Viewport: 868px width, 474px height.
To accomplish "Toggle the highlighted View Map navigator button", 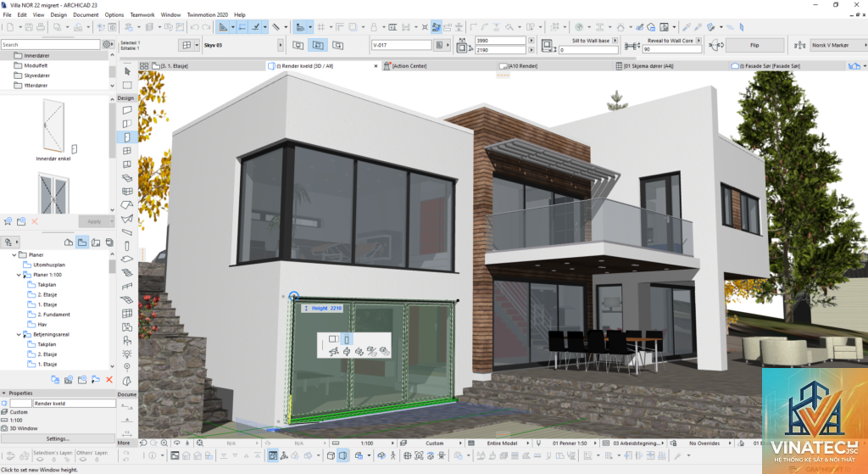I will (x=82, y=243).
